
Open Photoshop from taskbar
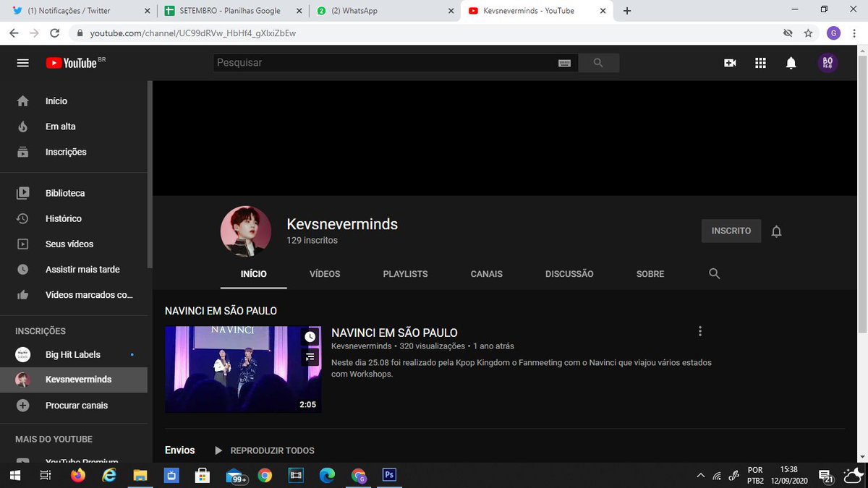coord(389,475)
